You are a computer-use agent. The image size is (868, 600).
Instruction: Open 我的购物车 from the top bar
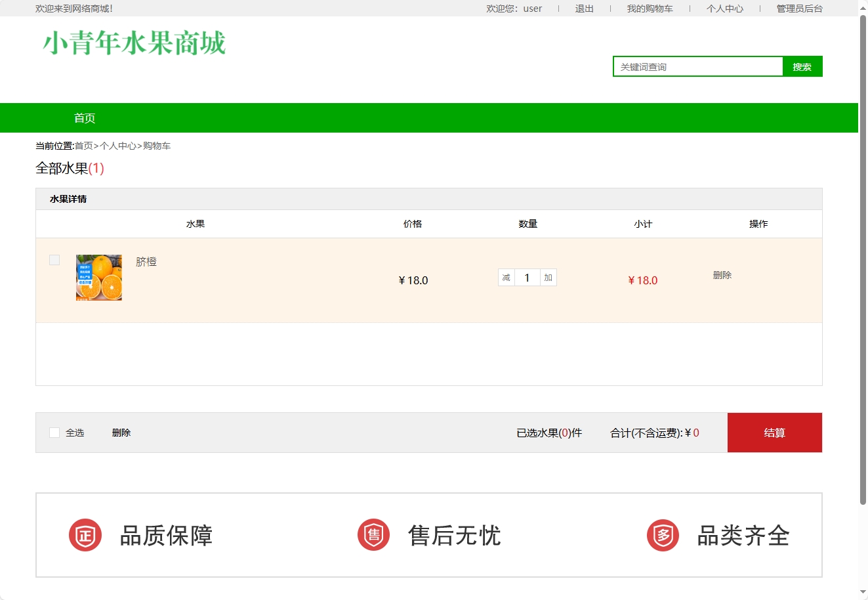pyautogui.click(x=651, y=9)
